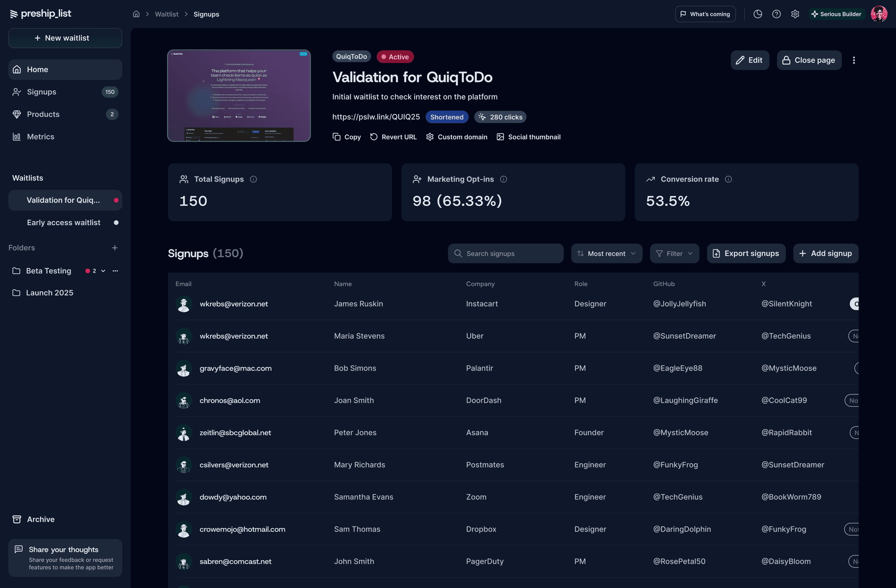This screenshot has width=896, height=588.
Task: Navigate to Waitlist in the breadcrumb
Action: 166,14
